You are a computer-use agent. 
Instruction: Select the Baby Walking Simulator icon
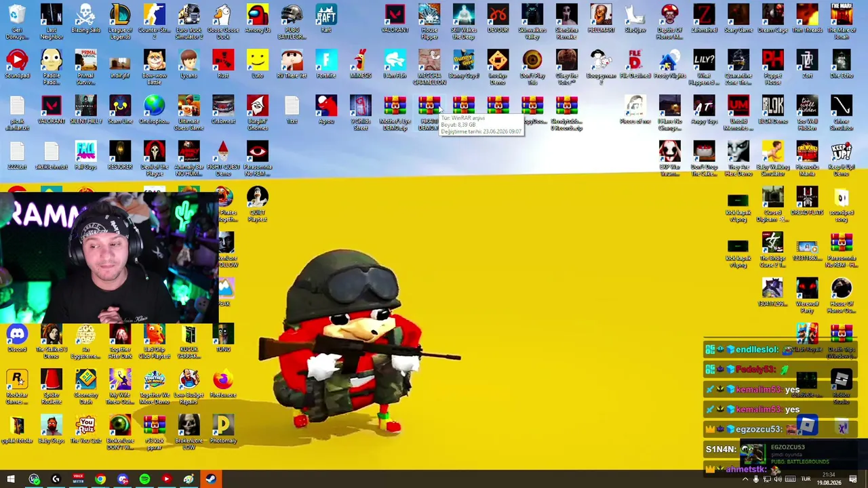tap(772, 158)
